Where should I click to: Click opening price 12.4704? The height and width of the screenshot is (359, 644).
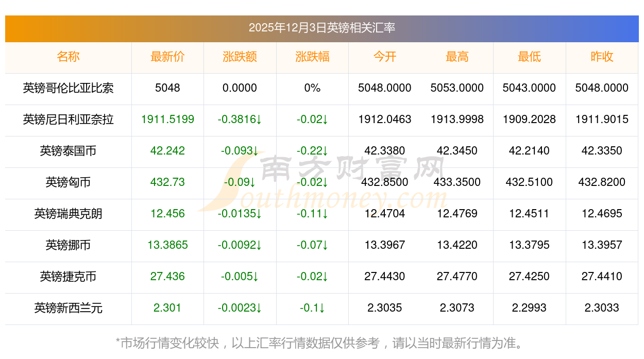(x=385, y=214)
